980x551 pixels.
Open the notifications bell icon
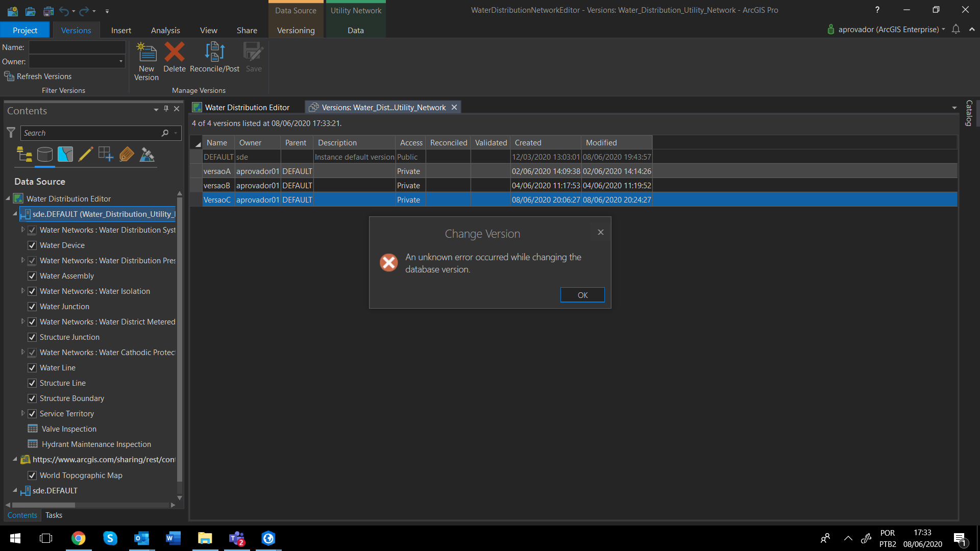pyautogui.click(x=955, y=29)
